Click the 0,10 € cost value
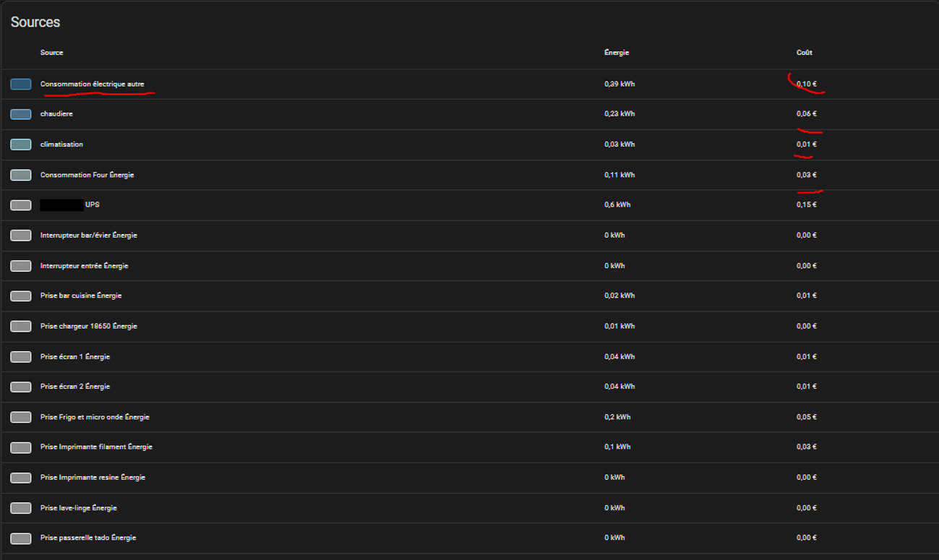 pos(807,85)
